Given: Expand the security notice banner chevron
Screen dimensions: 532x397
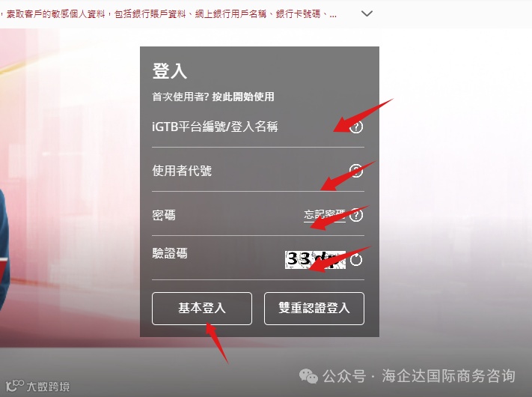Looking at the screenshot, I should click(x=367, y=13).
